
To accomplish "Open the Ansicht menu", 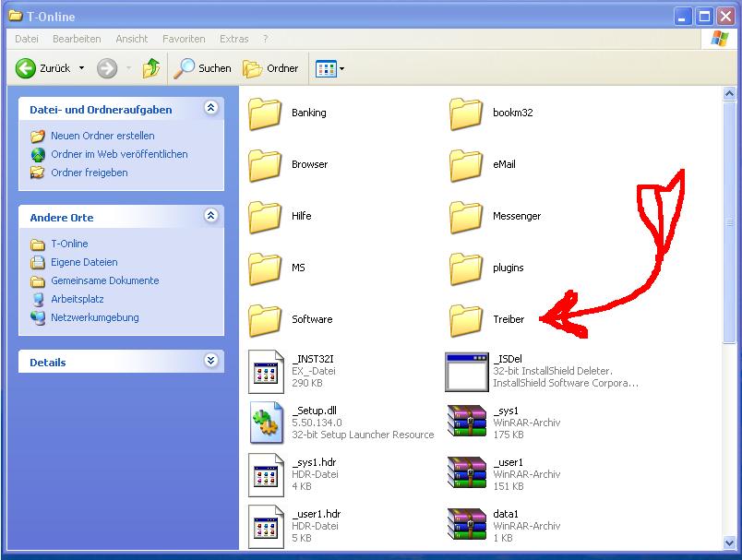I will coord(132,39).
